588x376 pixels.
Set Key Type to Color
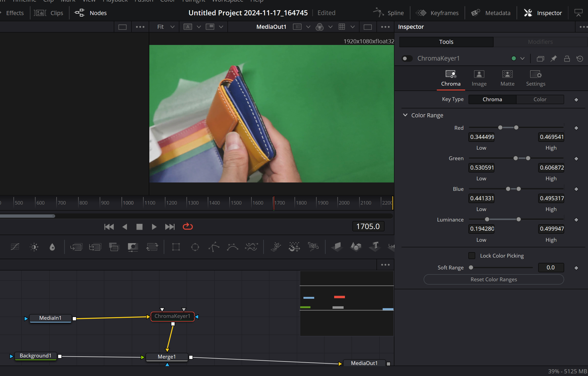pyautogui.click(x=540, y=99)
